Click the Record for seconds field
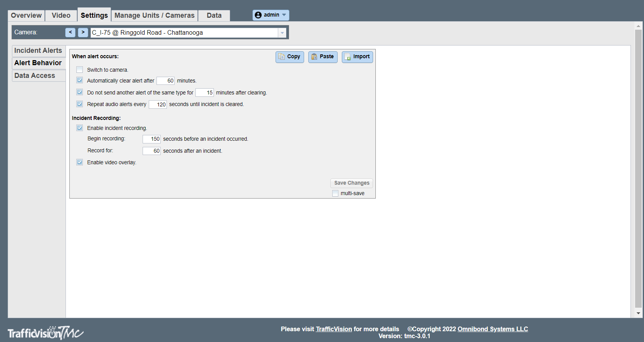644x342 pixels. pyautogui.click(x=151, y=151)
